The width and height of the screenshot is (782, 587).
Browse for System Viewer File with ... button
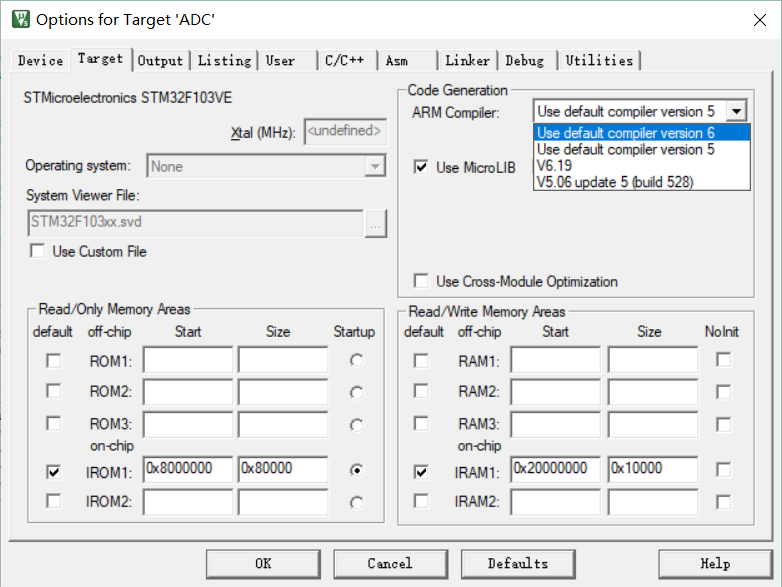(376, 223)
